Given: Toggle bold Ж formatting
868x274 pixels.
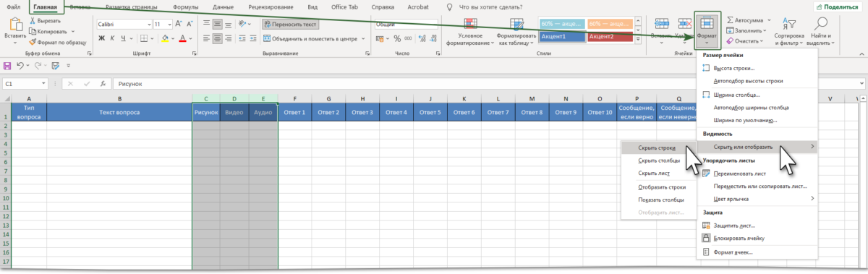Looking at the screenshot, I should click(101, 38).
